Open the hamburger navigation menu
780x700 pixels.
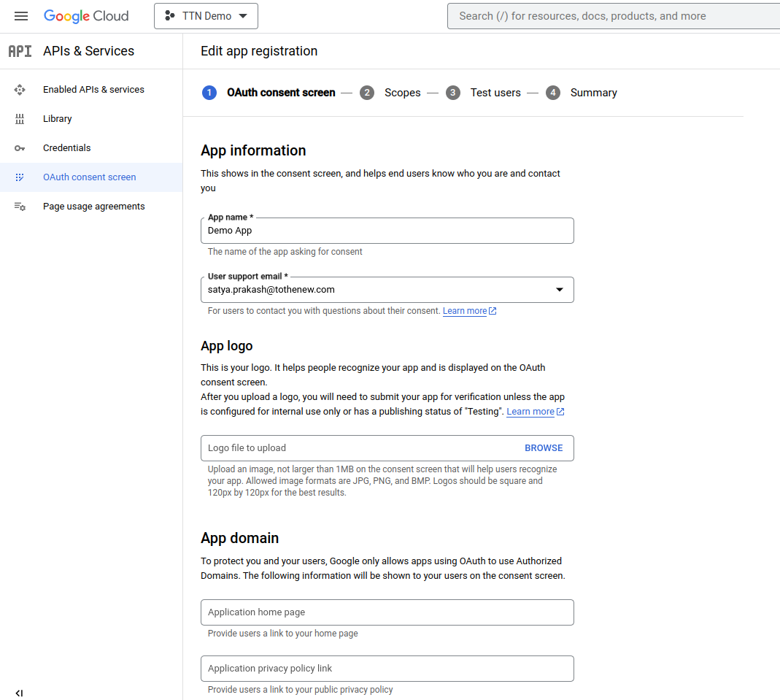[x=21, y=16]
